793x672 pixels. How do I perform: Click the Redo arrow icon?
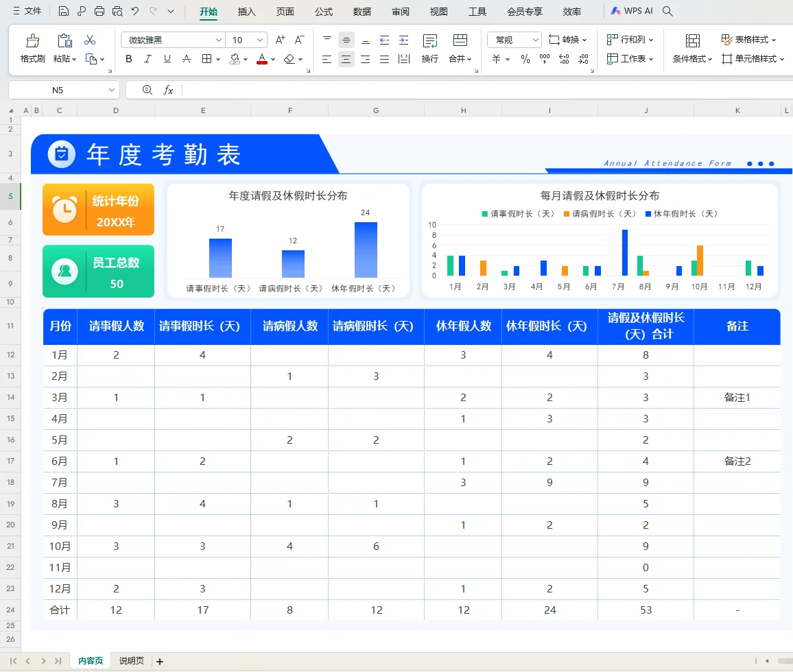point(153,11)
